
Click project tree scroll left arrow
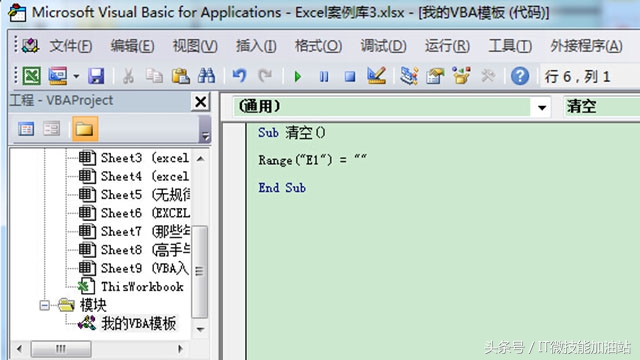(x=19, y=349)
